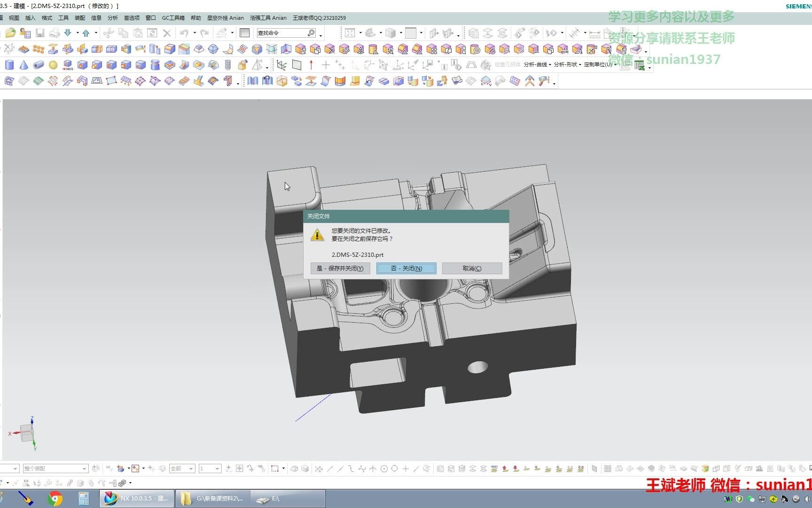
Task: Click the Cut scissors icon
Action: [109, 32]
